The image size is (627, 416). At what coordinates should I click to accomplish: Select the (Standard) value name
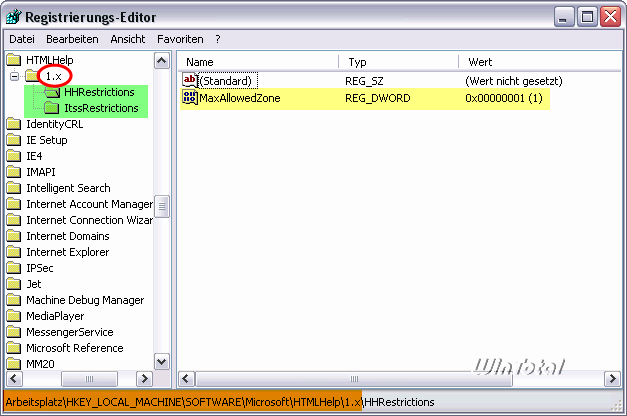point(226,81)
